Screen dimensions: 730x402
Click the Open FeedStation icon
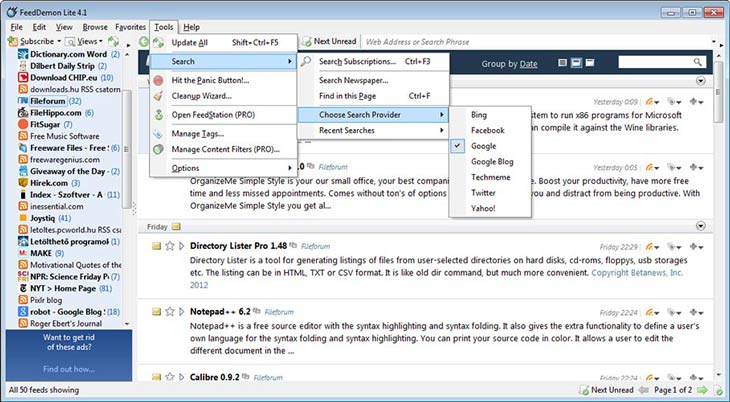pos(159,115)
